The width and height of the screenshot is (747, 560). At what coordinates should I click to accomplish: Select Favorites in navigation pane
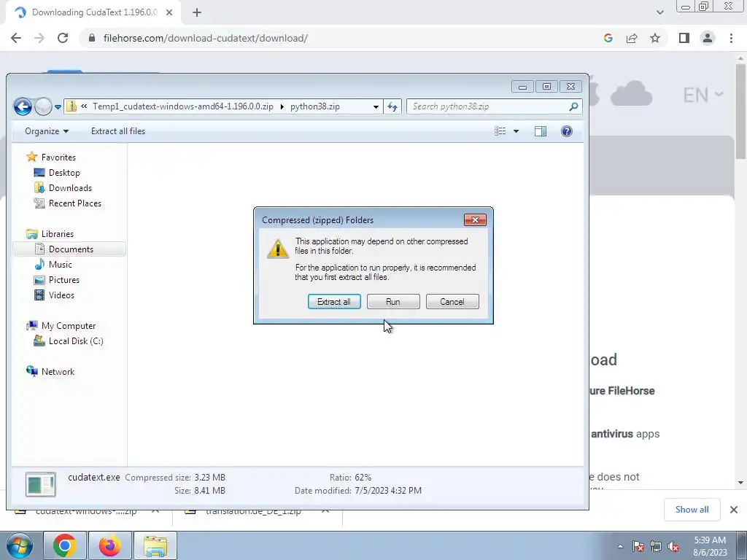[x=58, y=157]
